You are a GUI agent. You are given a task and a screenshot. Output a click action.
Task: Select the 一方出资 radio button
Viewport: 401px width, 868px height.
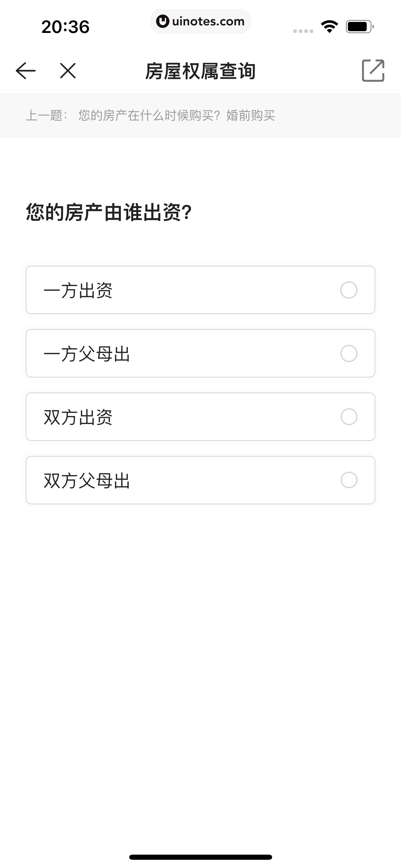click(x=349, y=290)
